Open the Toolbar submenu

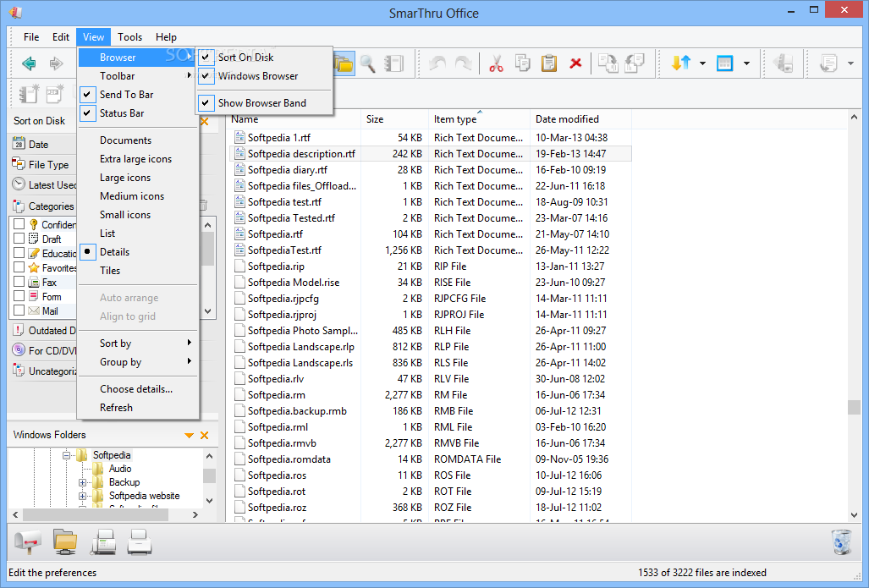tap(137, 76)
